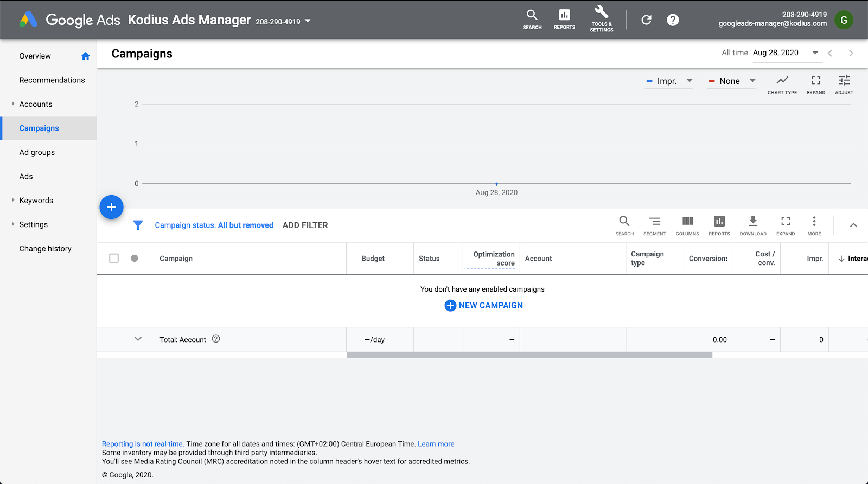The image size is (868, 484).
Task: Sort by the Interactions column arrow
Action: (x=841, y=259)
